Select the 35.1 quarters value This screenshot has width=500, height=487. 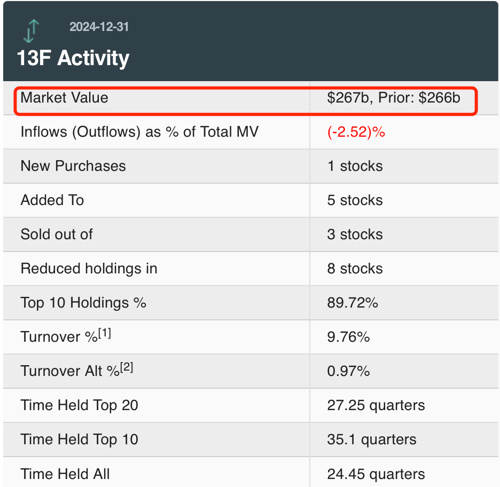pos(372,439)
